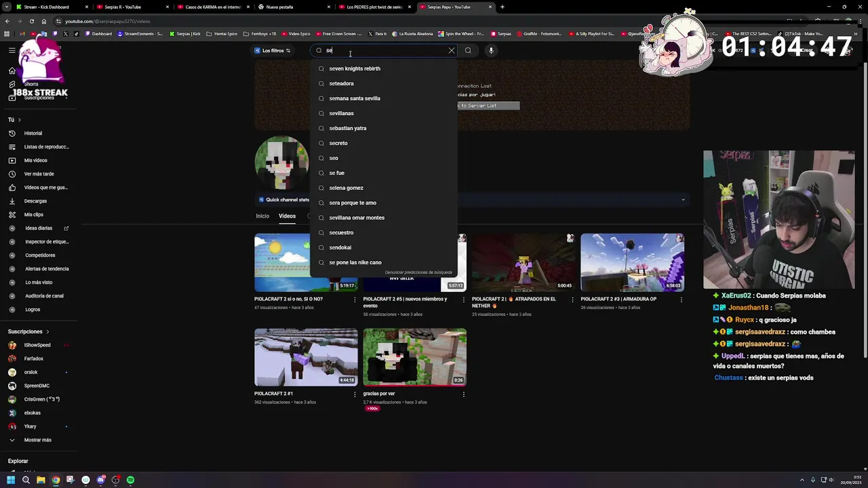
Task: Open PIOLACRAFT 2 #1 video thumbnail
Action: point(306,357)
